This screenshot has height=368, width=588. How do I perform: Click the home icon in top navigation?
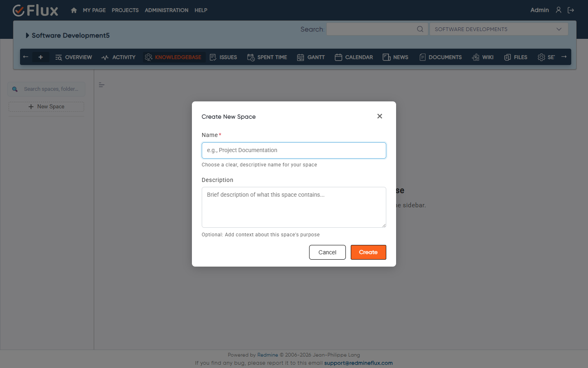point(74,10)
